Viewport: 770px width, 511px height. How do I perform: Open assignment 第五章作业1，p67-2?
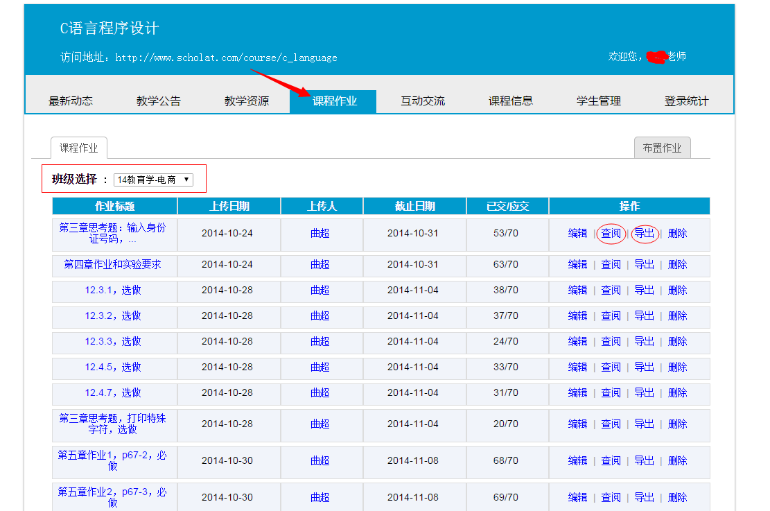113,460
